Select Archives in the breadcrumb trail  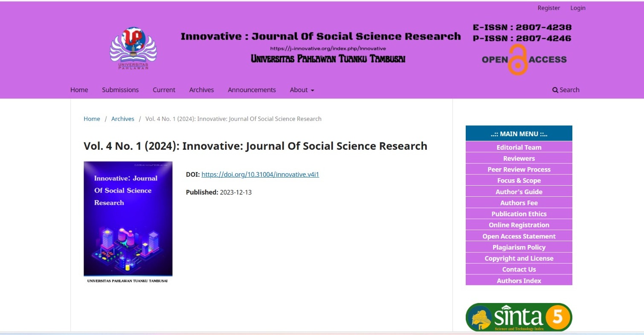[x=122, y=119]
